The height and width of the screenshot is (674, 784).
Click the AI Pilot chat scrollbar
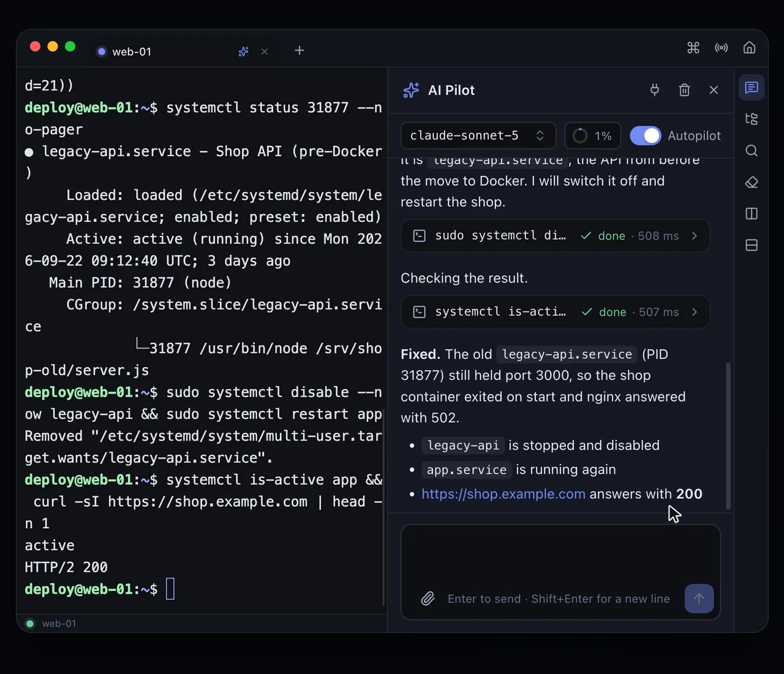pyautogui.click(x=728, y=436)
